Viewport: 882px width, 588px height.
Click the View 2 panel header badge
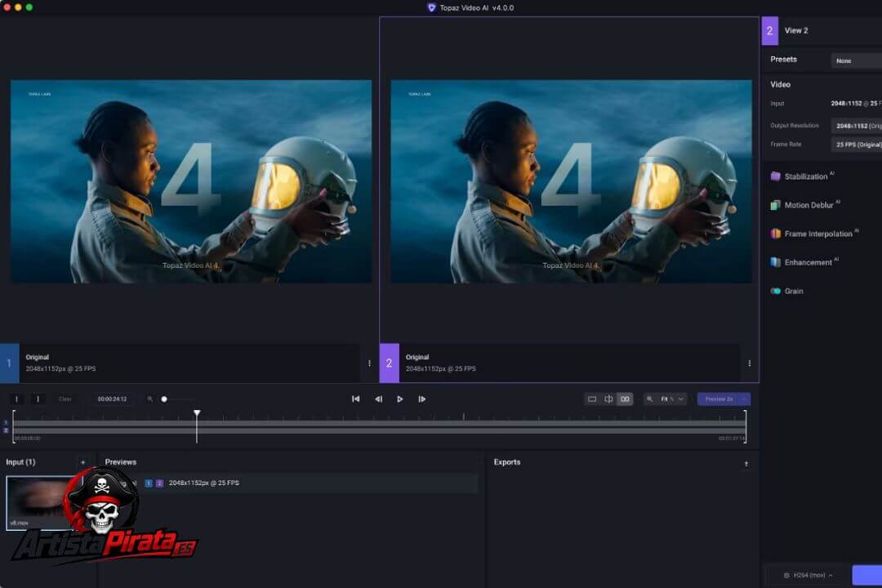point(770,30)
